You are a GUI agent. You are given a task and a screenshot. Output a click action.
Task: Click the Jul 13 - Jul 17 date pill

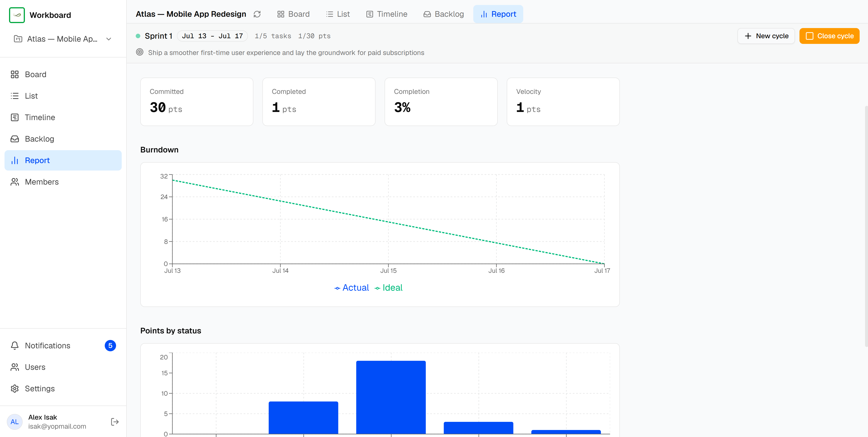click(212, 36)
